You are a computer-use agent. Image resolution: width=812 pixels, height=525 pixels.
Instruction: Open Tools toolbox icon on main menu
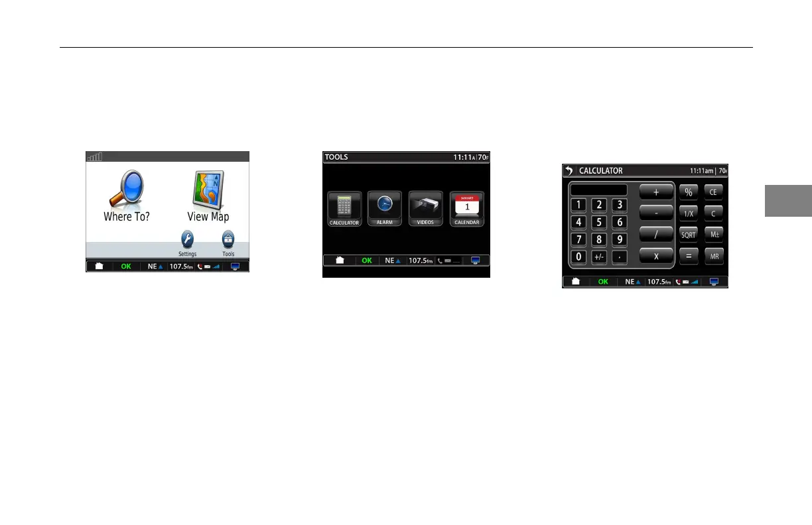coord(228,239)
